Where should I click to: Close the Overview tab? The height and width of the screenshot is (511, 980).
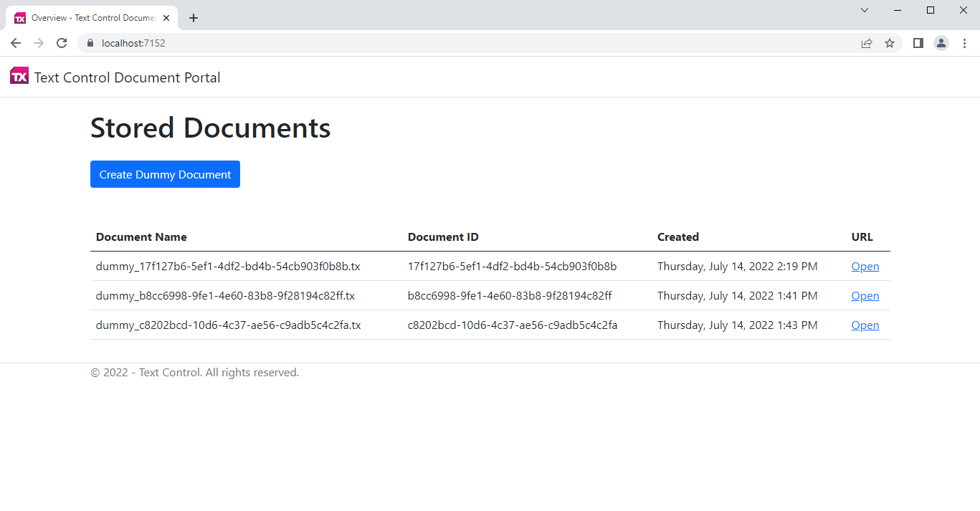click(166, 18)
